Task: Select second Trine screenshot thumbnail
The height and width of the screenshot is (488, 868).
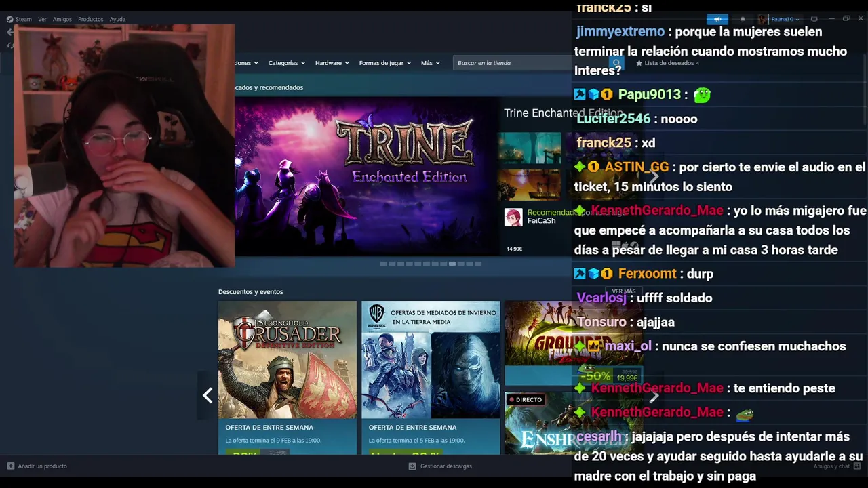Action: tap(530, 184)
